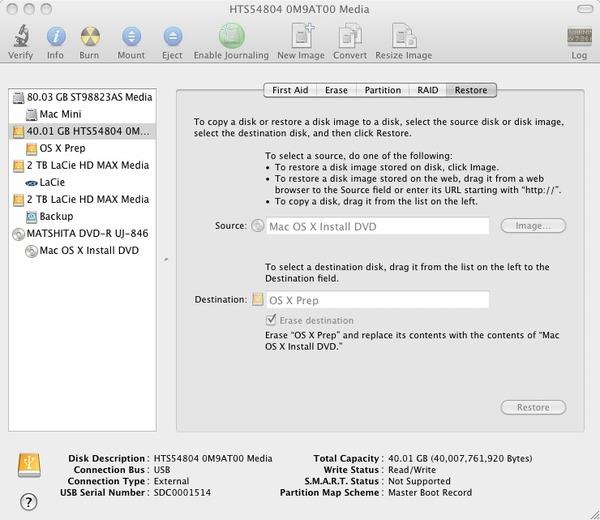Click the Destination input field
This screenshot has height=520, width=600.
tap(378, 300)
